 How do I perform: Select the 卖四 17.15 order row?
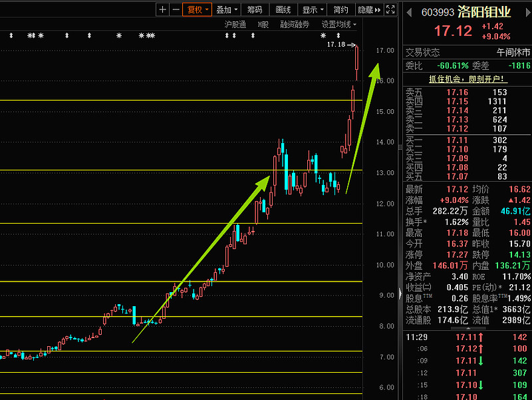[x=467, y=102]
